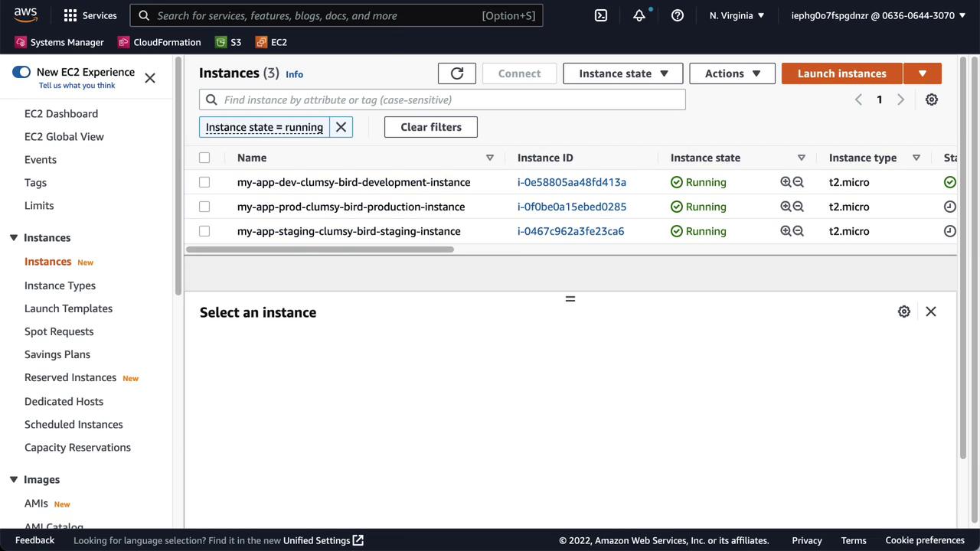Remove the Instance state = running filter
980x551 pixels.
point(341,127)
